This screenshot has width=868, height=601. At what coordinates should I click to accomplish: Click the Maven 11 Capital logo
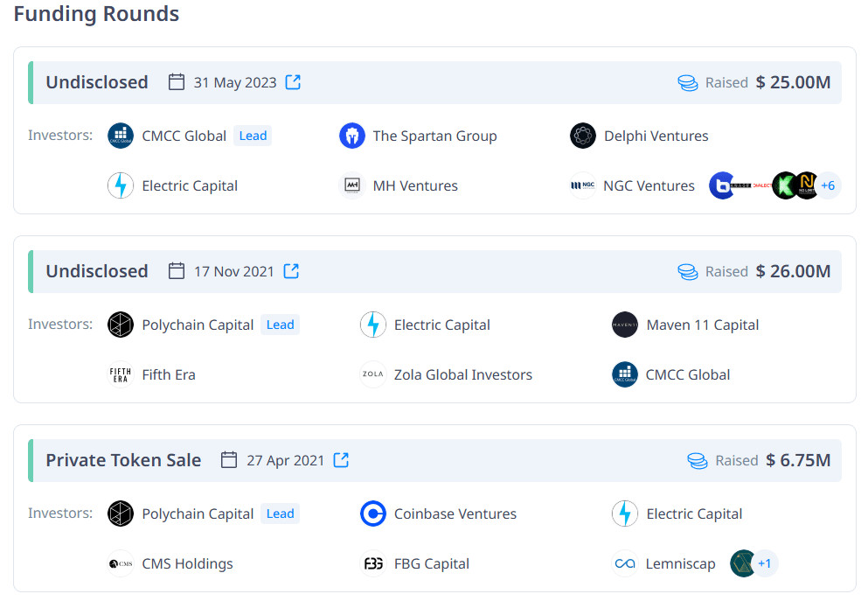pos(624,325)
